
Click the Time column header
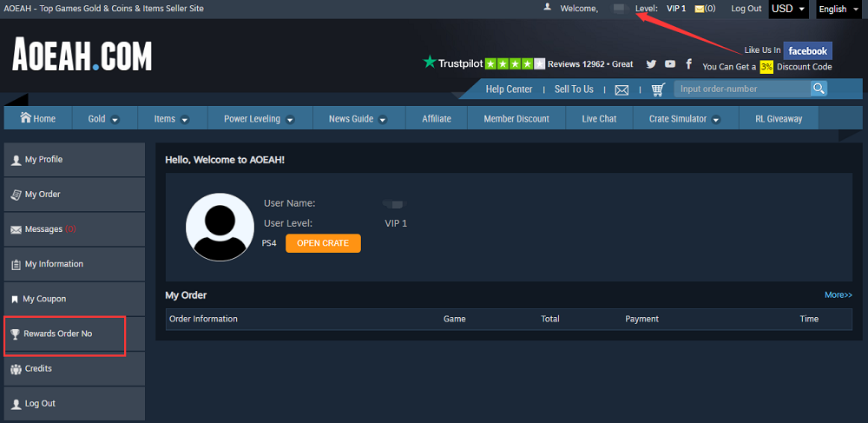[809, 319]
